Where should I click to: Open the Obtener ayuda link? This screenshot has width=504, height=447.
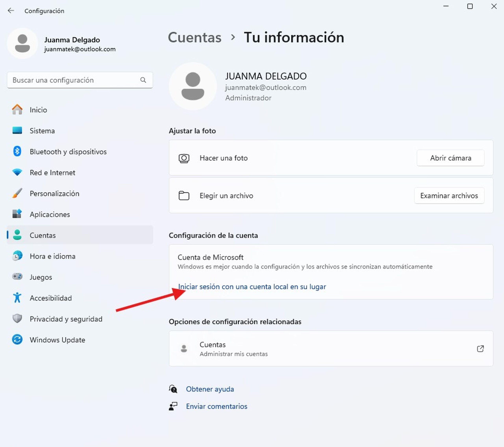click(x=210, y=389)
